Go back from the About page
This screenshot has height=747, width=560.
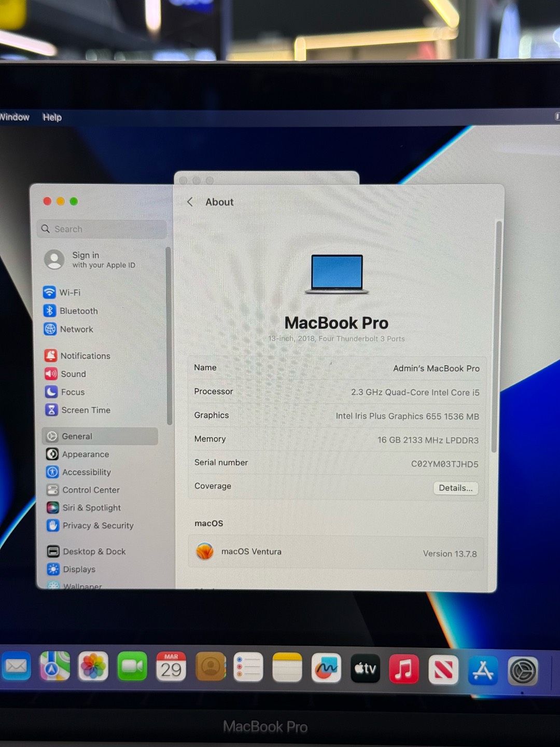click(190, 202)
